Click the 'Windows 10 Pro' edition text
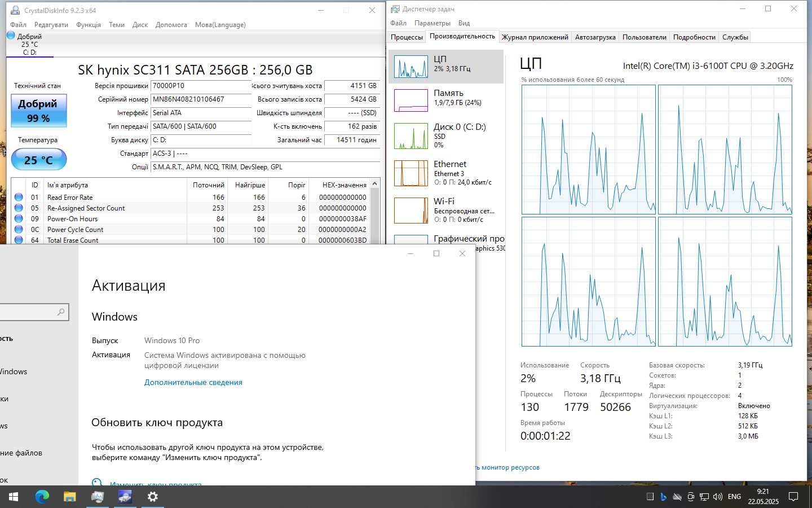This screenshot has width=812, height=508. 172,340
